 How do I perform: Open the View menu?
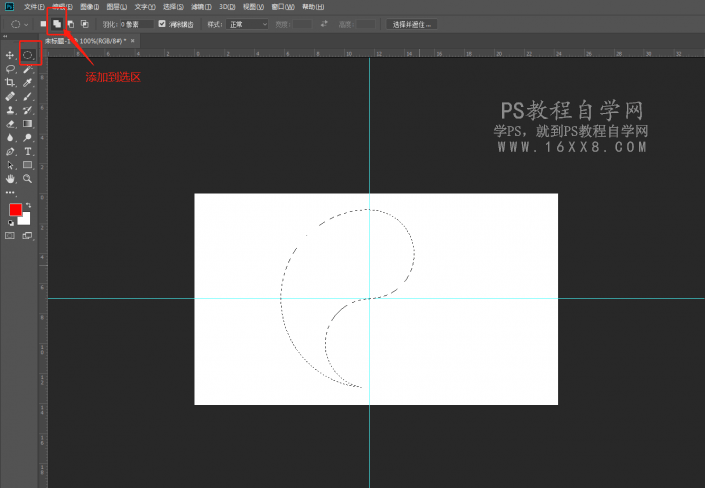[x=253, y=7]
